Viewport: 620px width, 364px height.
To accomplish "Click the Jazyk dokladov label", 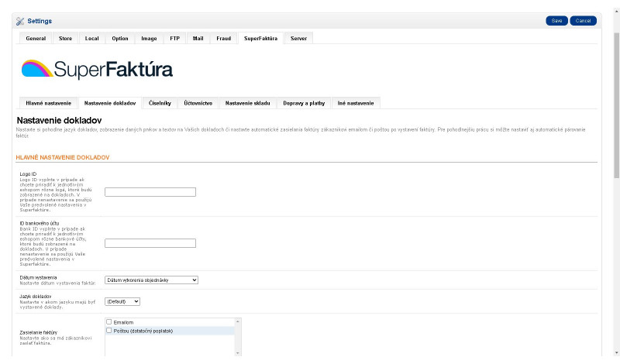I will coord(36,297).
